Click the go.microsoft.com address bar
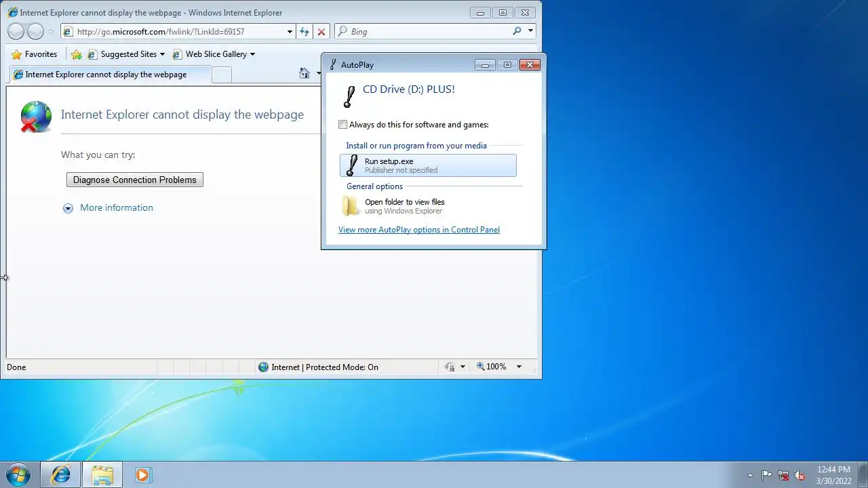 point(178,31)
